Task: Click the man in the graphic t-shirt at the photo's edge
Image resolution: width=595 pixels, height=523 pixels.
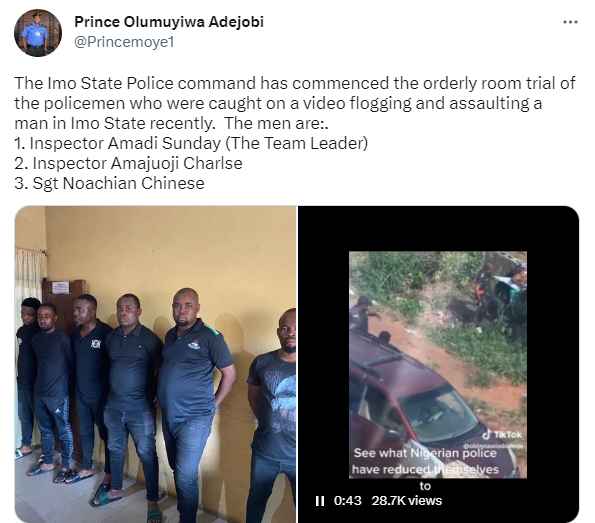Action: tap(272, 416)
